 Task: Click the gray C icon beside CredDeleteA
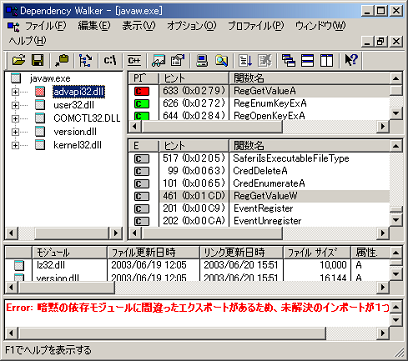point(142,171)
